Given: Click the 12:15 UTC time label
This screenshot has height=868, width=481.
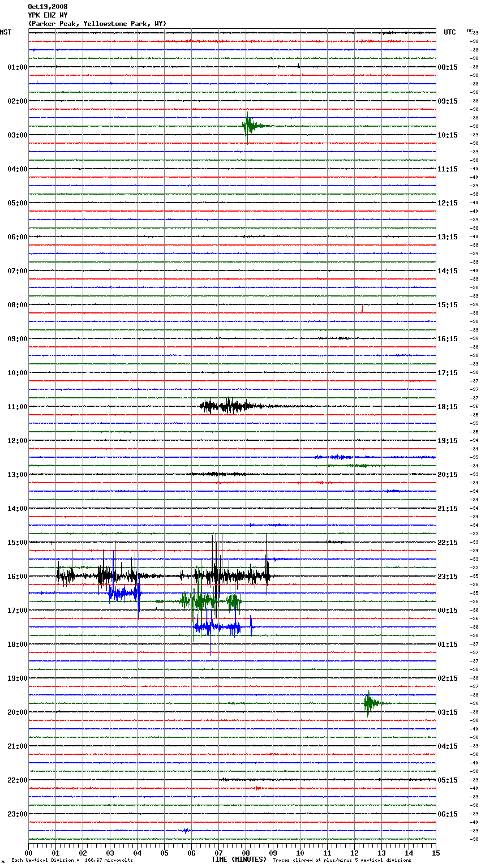Looking at the screenshot, I should [448, 203].
